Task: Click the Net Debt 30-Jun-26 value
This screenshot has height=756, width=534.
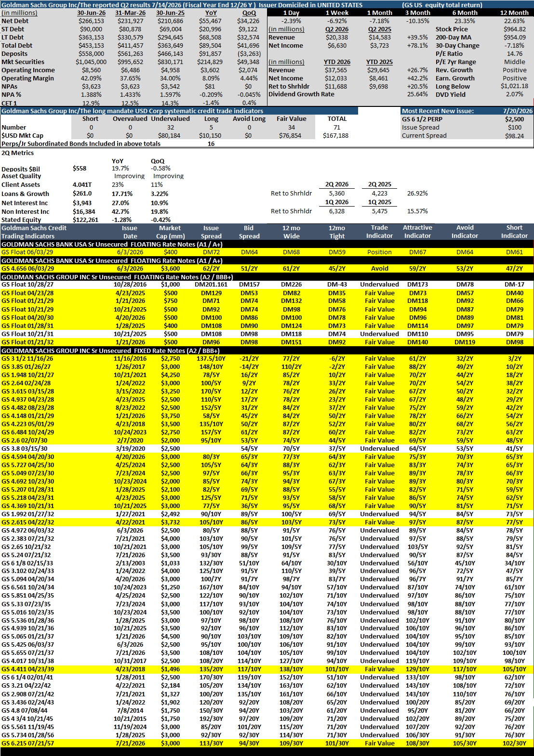Action: [91, 21]
